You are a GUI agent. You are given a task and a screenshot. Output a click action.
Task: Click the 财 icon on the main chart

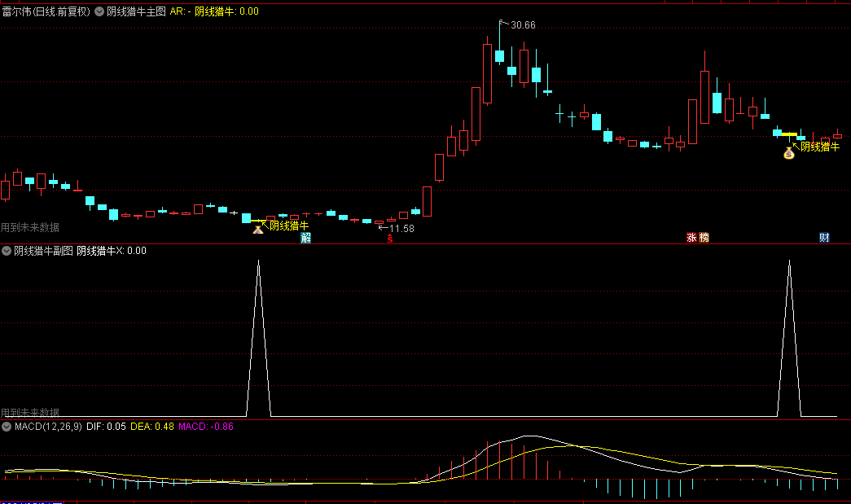(x=824, y=238)
